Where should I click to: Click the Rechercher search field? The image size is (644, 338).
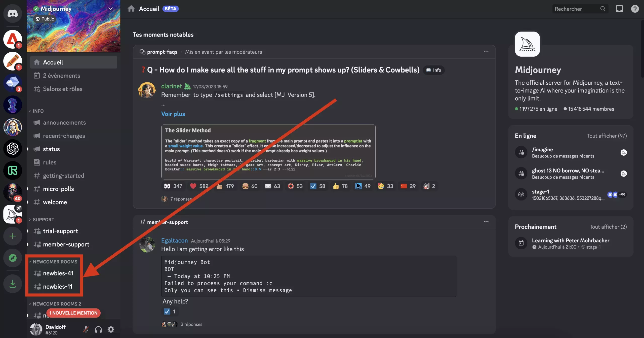(580, 9)
